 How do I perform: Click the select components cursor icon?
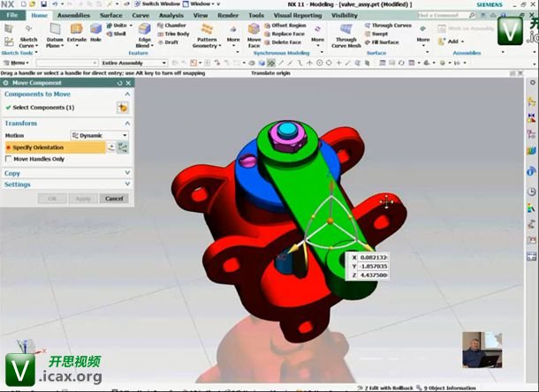[122, 108]
